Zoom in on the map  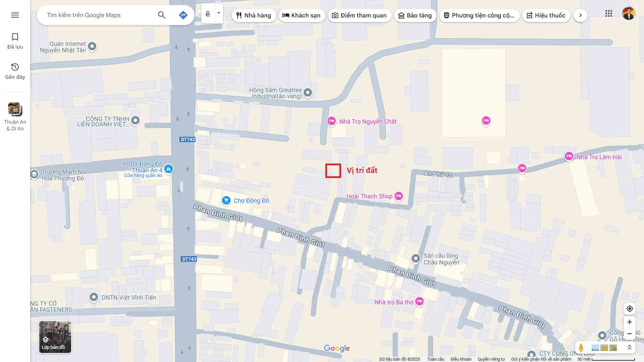(x=629, y=322)
